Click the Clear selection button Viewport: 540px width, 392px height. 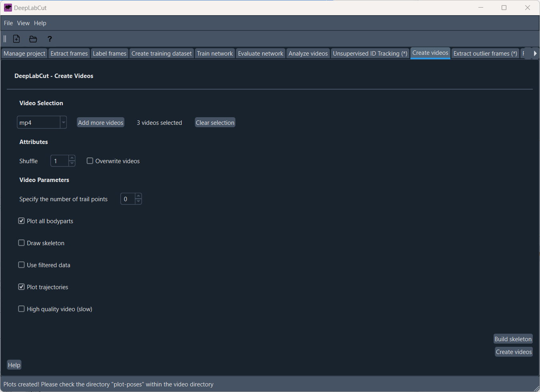click(x=215, y=122)
